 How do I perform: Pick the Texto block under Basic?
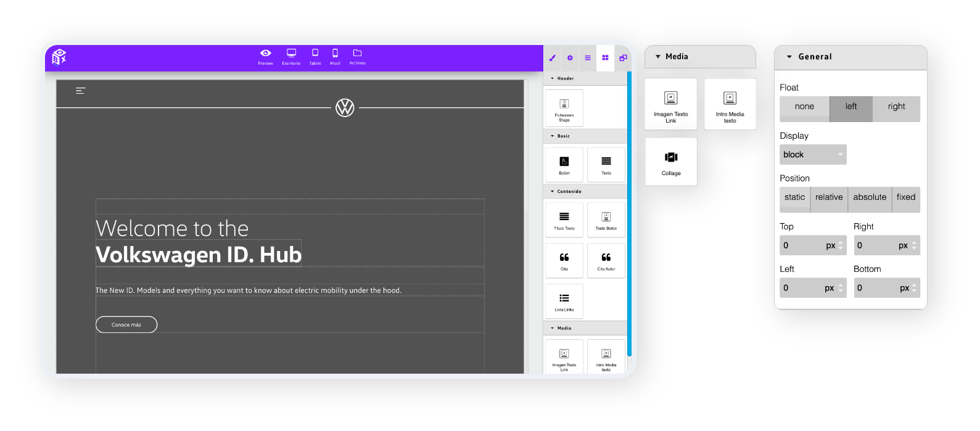(606, 165)
